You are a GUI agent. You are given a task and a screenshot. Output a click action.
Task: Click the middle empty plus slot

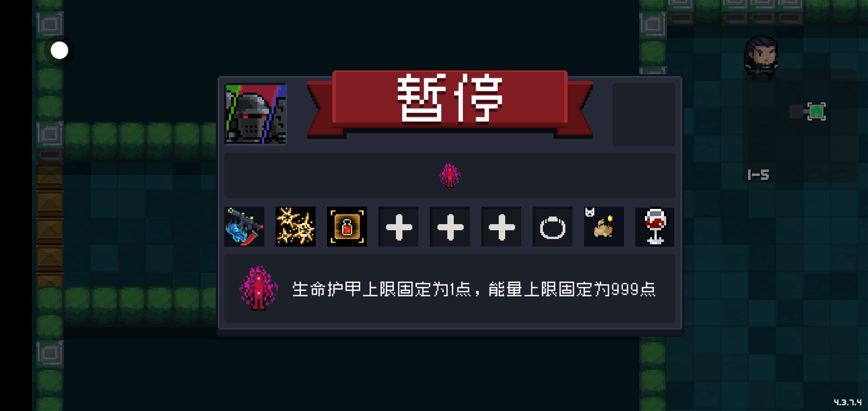450,227
